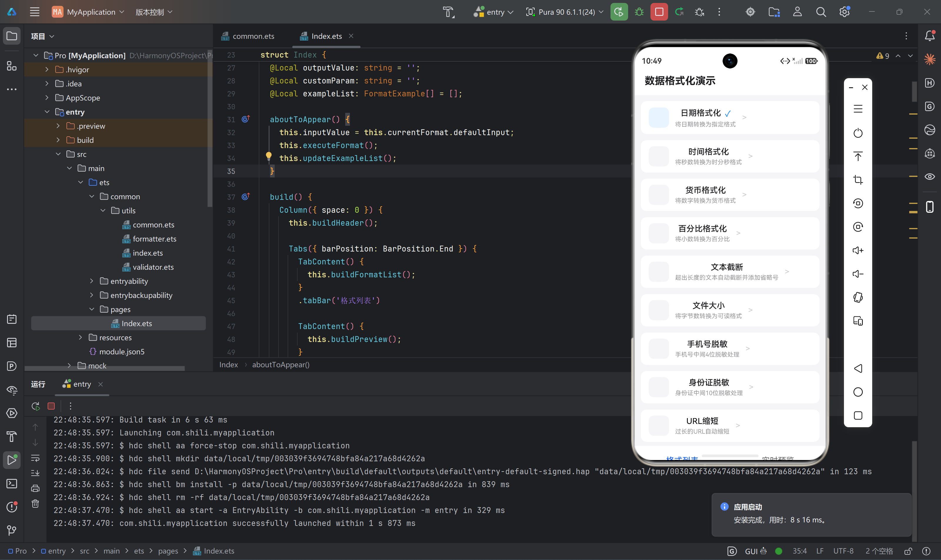Open the Previewer eye tool window
The width and height of the screenshot is (941, 560).
pos(929,177)
